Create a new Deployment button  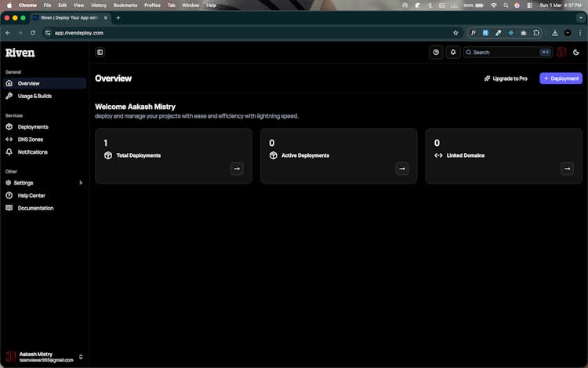click(x=561, y=78)
